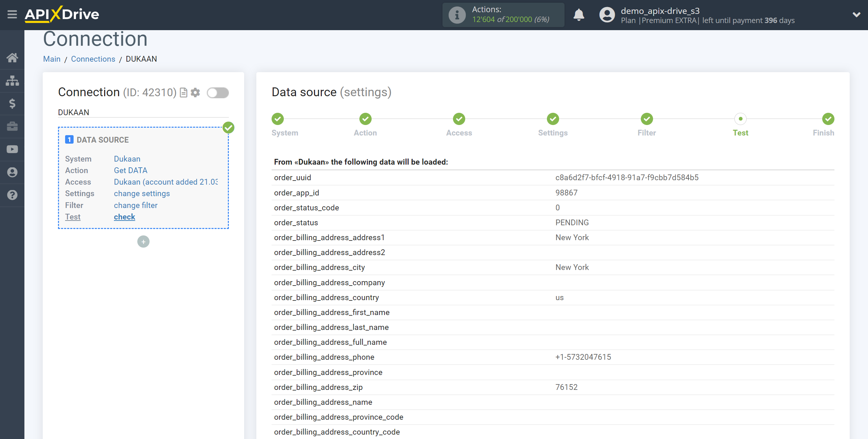The image size is (868, 439).
Task: Click the actions info icon
Action: click(457, 15)
